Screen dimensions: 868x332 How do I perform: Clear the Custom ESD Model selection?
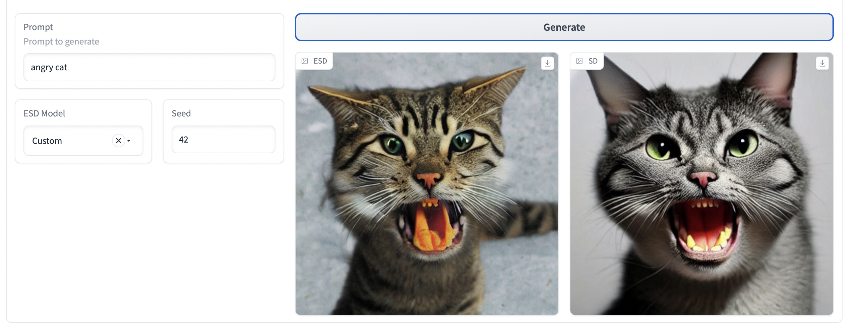119,141
